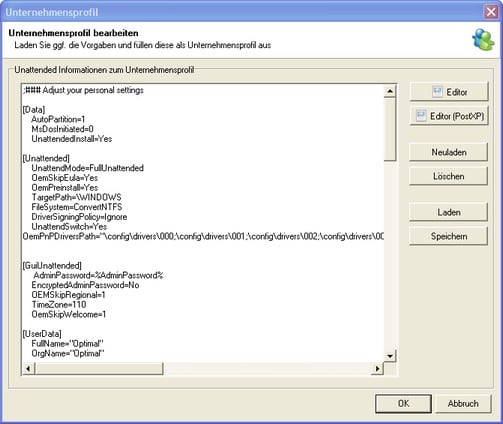This screenshot has height=424, width=503.
Task: Confirm the dialog with OK
Action: click(x=403, y=404)
